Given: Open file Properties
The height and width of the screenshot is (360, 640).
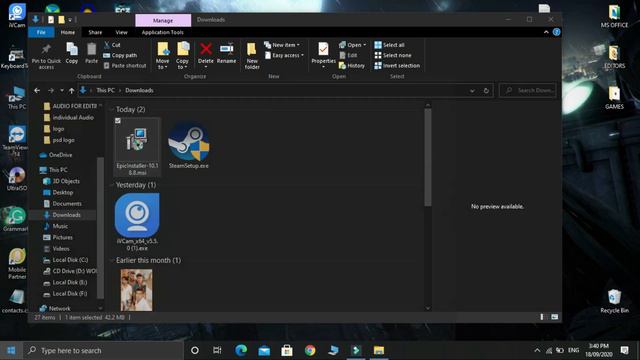Looking at the screenshot, I should (323, 54).
